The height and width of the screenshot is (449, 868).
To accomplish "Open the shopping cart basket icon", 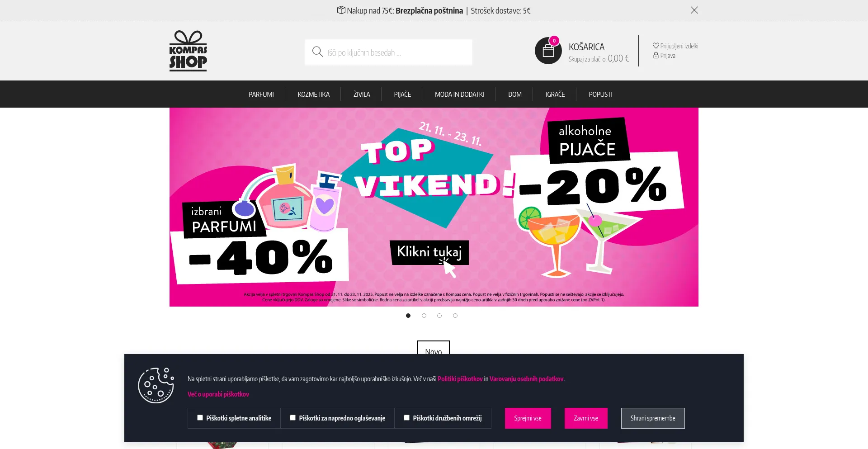I will 548,51.
